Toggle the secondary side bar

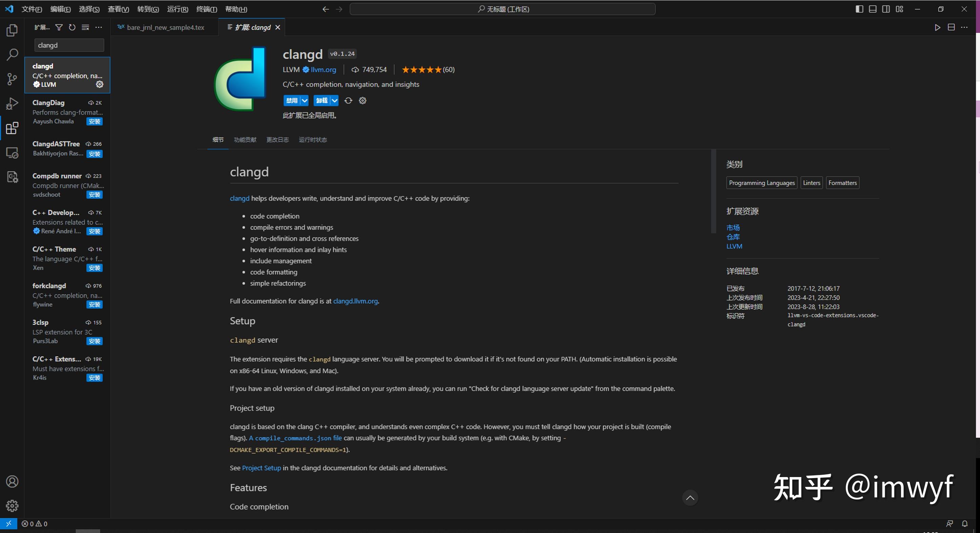[886, 9]
